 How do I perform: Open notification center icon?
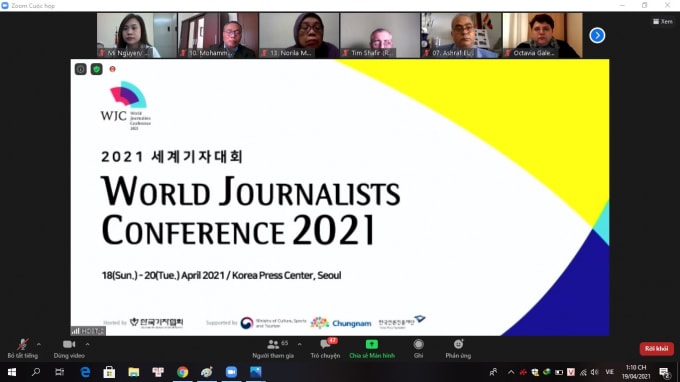[x=664, y=372]
